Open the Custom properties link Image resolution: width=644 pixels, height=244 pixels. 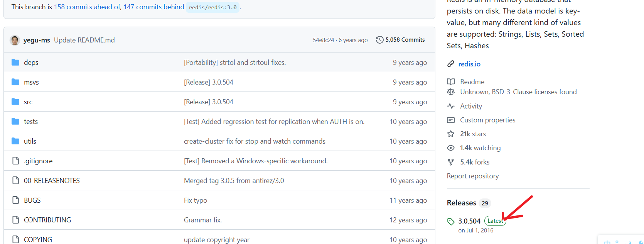pos(488,120)
